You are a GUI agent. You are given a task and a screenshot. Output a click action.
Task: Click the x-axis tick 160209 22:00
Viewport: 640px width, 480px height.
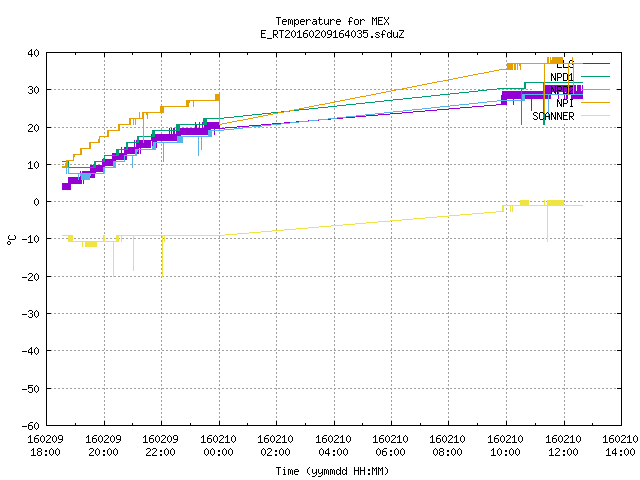(160, 446)
